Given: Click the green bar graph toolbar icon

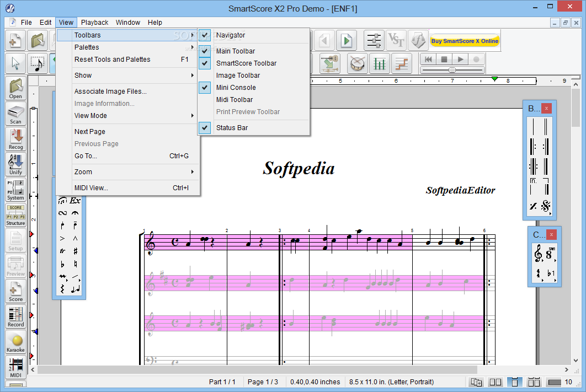Looking at the screenshot, I should [x=379, y=63].
